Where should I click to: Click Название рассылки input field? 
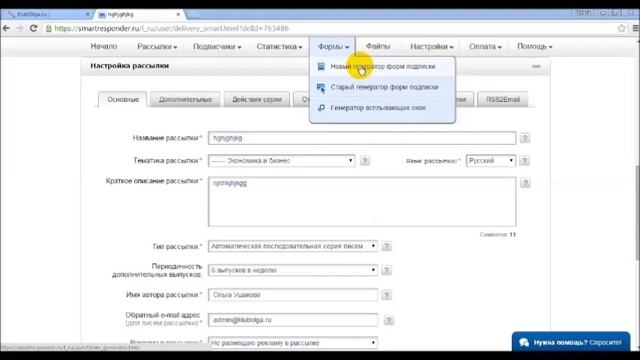[362, 138]
